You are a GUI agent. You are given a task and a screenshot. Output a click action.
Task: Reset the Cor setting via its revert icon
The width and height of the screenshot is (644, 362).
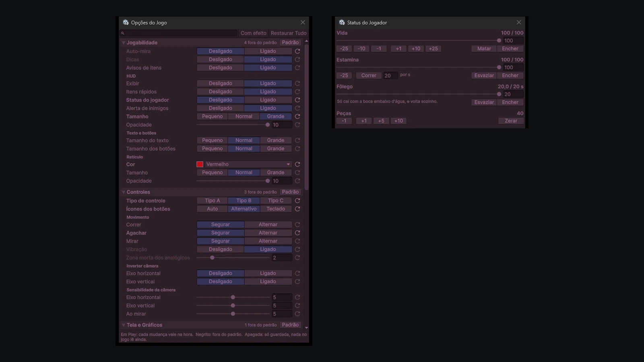(x=297, y=164)
